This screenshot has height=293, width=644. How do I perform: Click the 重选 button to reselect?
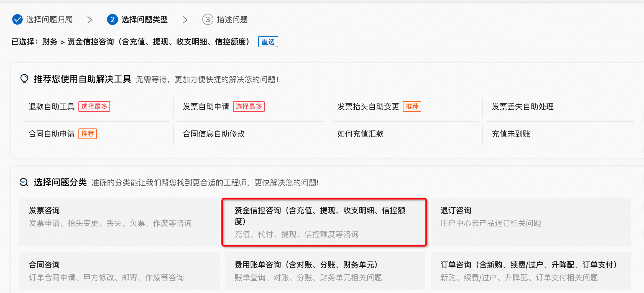[x=268, y=42]
